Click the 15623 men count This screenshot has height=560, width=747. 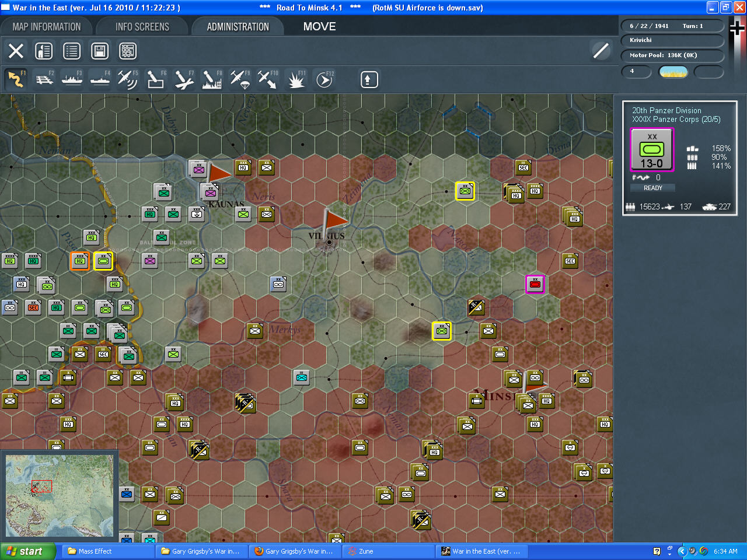[650, 206]
